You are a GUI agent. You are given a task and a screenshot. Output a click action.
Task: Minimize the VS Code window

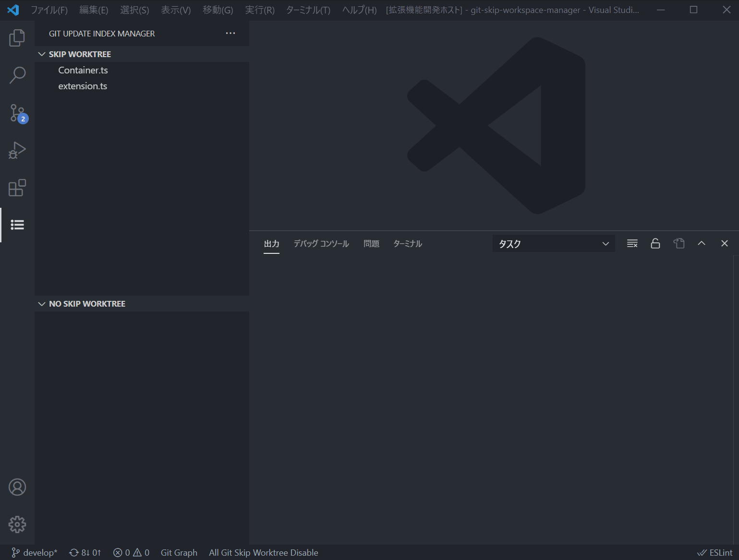click(661, 10)
